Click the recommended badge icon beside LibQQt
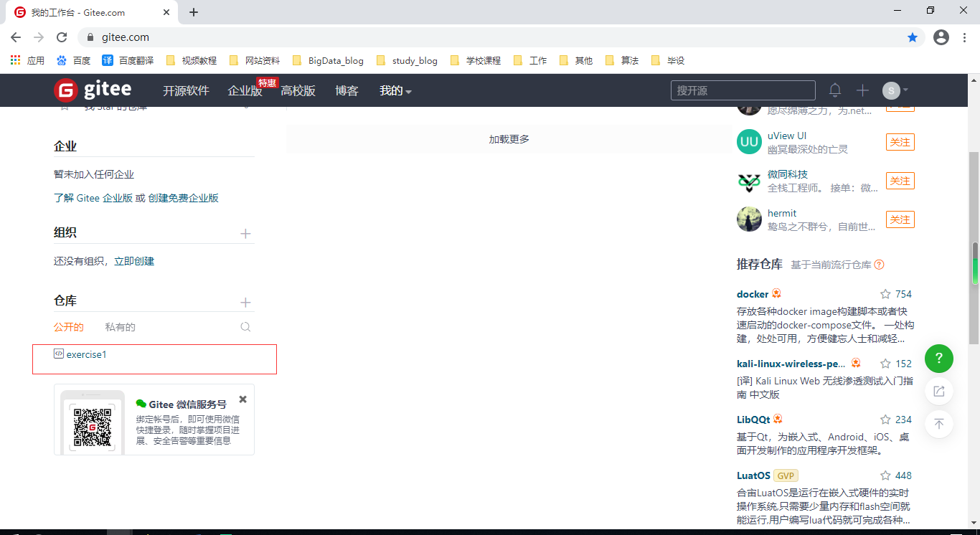This screenshot has width=980, height=535. click(x=778, y=419)
